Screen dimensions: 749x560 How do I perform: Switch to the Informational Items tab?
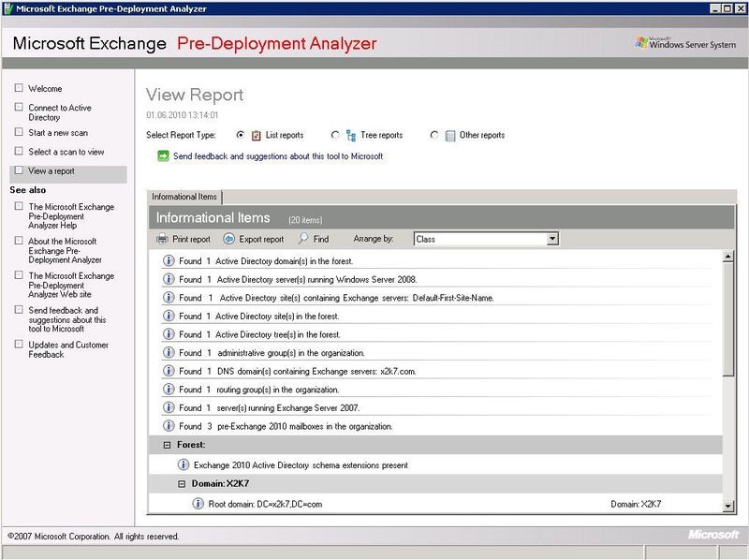click(184, 197)
